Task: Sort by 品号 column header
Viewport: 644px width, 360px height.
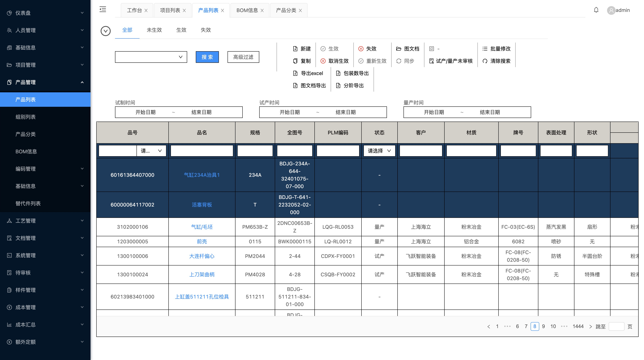Action: [133, 132]
